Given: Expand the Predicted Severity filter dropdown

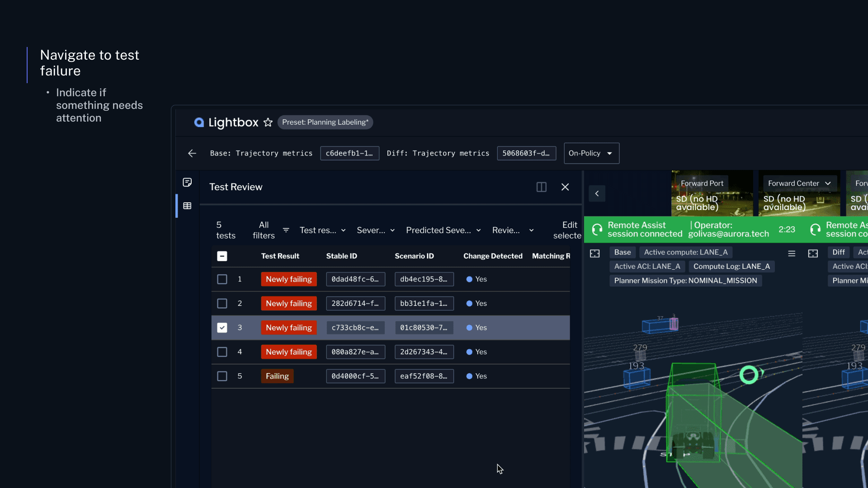Looking at the screenshot, I should click(443, 230).
